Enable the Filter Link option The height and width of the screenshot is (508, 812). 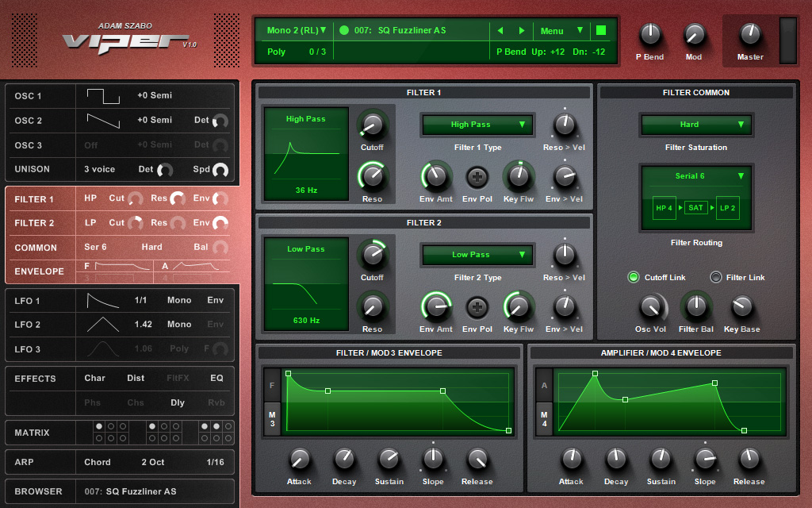[715, 277]
